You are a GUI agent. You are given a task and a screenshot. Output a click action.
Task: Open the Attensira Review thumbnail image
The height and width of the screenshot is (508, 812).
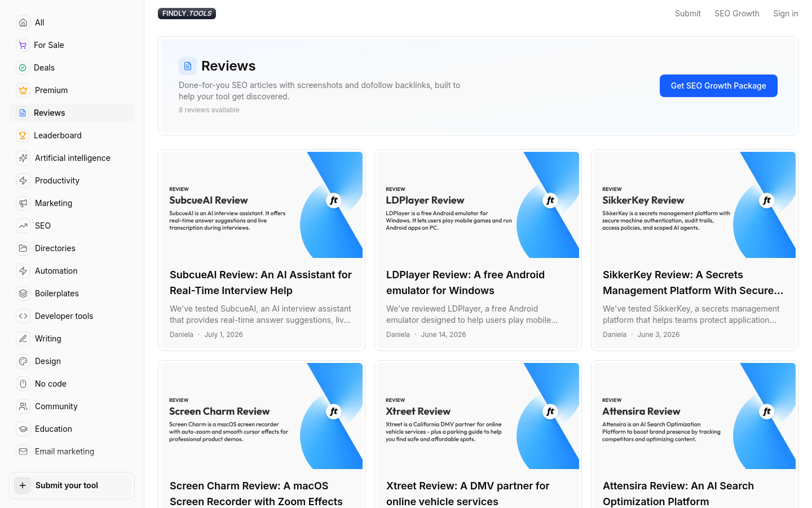[x=695, y=416]
